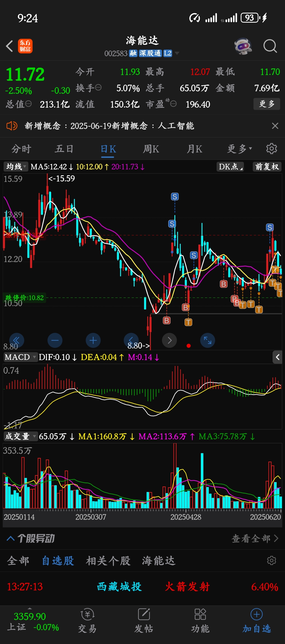Expand chart to fullscreen icon
This screenshot has height=644, width=285.
click(208, 340)
